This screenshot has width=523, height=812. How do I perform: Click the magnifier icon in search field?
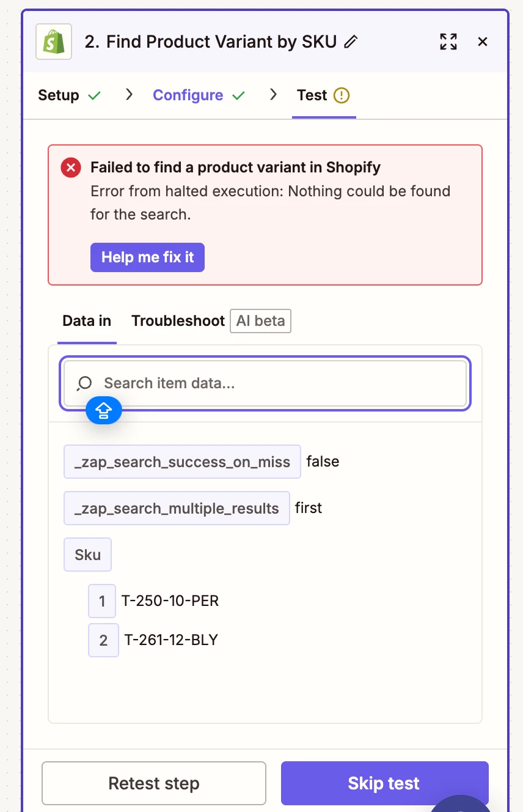click(84, 383)
